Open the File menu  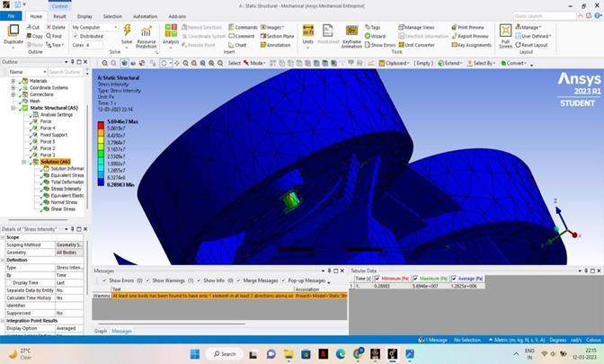click(11, 16)
